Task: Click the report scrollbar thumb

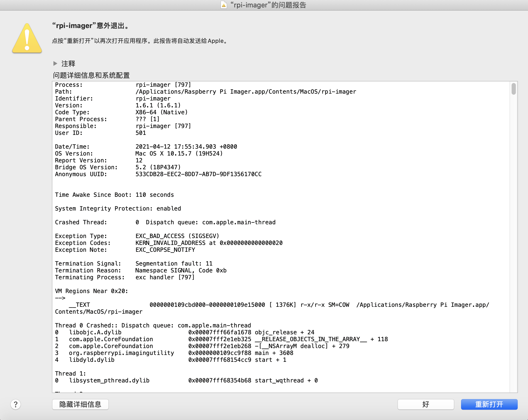Action: 513,89
